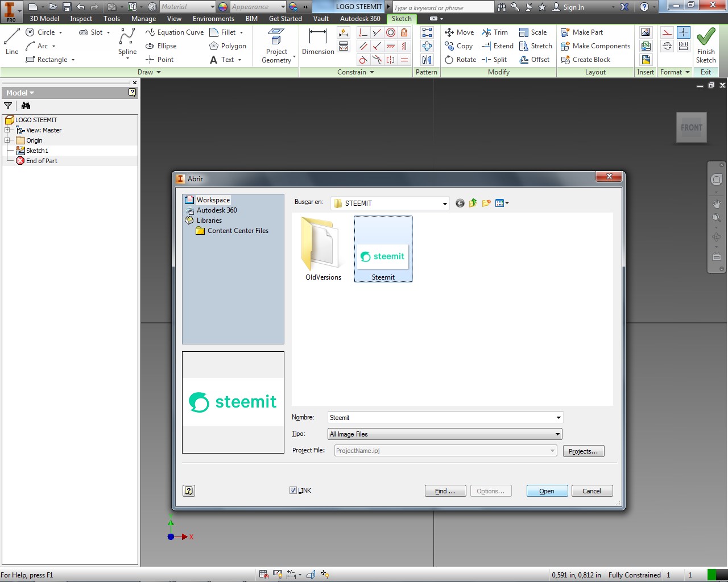Select Libraries in dialog locations
The image size is (728, 582).
[203, 221]
